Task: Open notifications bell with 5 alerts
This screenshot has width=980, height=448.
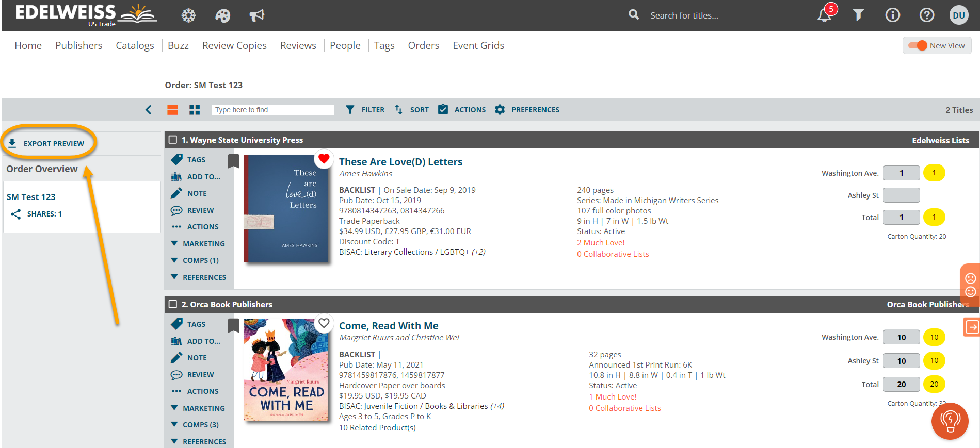Action: 825,14
